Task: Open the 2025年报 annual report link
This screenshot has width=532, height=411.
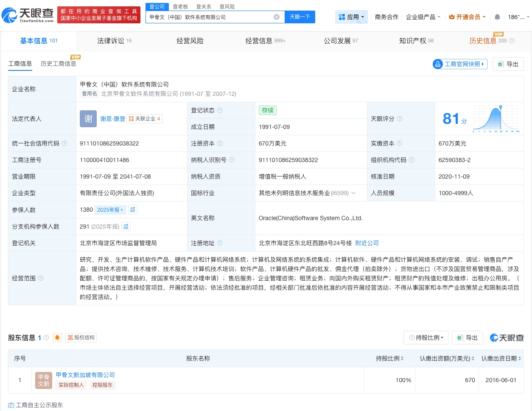Action: [110, 210]
